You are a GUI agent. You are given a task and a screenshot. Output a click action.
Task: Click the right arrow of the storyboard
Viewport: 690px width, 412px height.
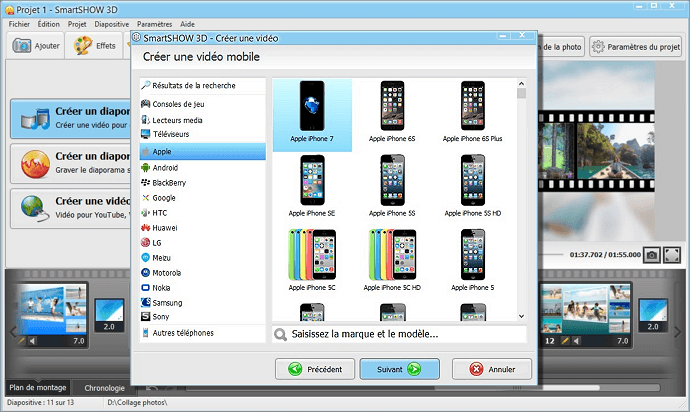click(678, 332)
